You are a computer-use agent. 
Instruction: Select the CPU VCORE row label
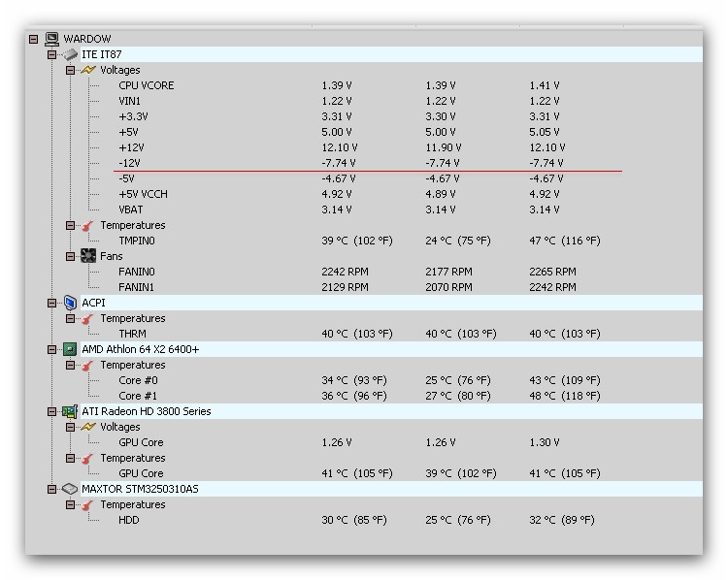147,86
